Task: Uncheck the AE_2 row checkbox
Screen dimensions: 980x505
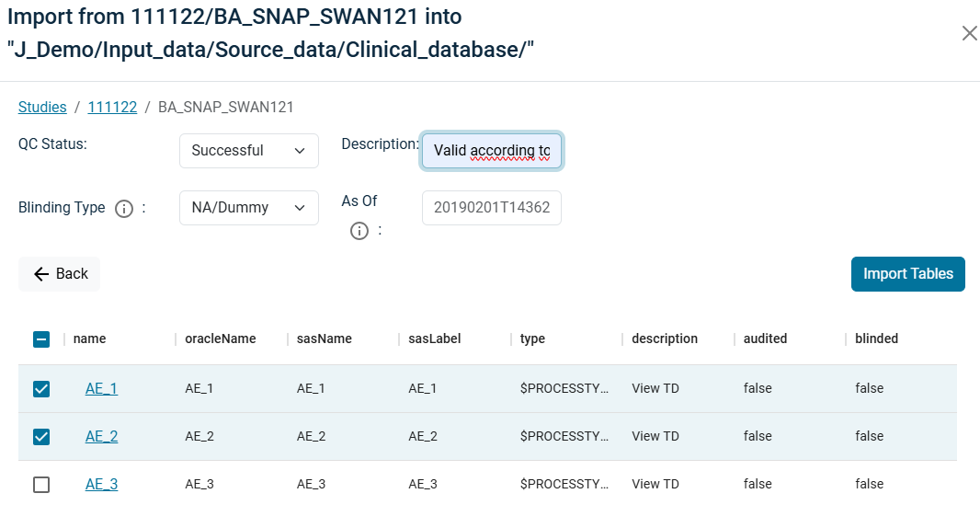Action: pos(41,437)
